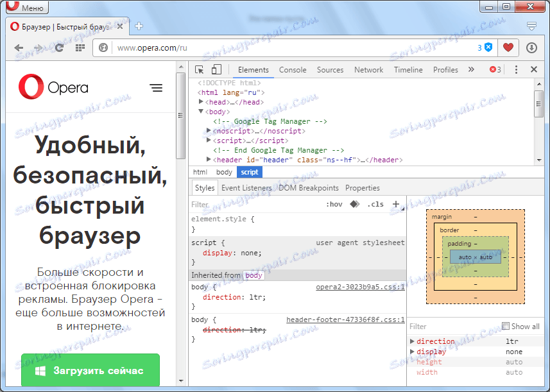550x392 pixels.
Task: Close the Браузер tab
Action: (120, 26)
